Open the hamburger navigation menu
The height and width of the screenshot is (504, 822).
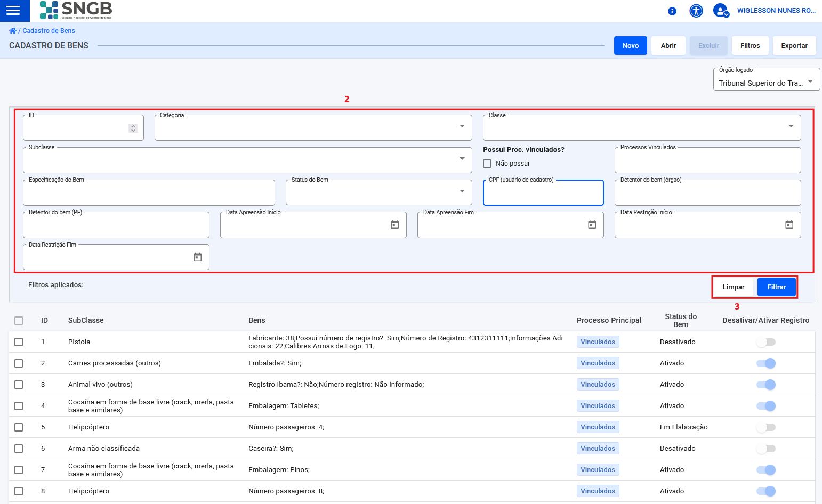pyautogui.click(x=13, y=11)
